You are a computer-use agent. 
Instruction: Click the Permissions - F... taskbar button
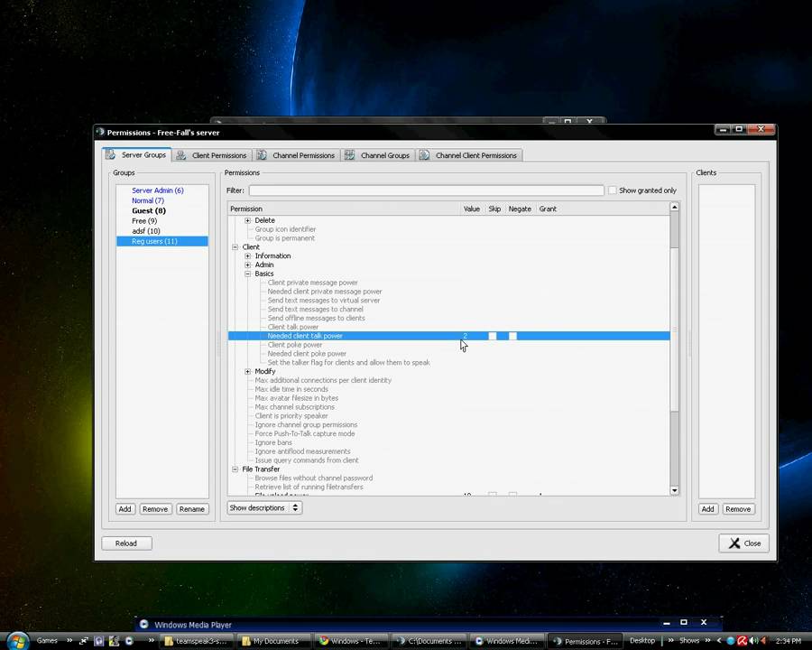tap(586, 641)
